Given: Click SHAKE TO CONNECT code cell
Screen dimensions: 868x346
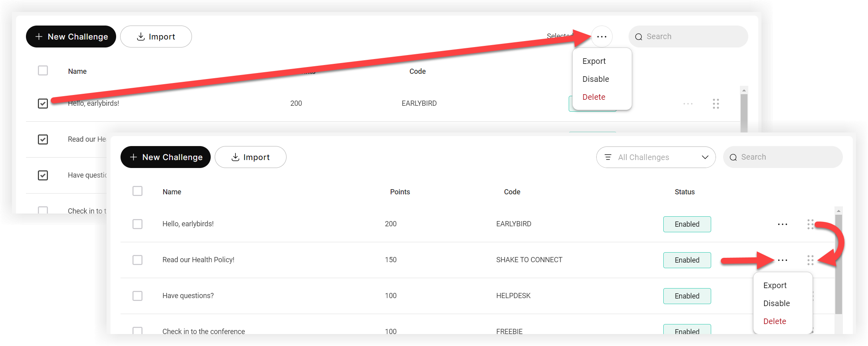Looking at the screenshot, I should (x=529, y=260).
